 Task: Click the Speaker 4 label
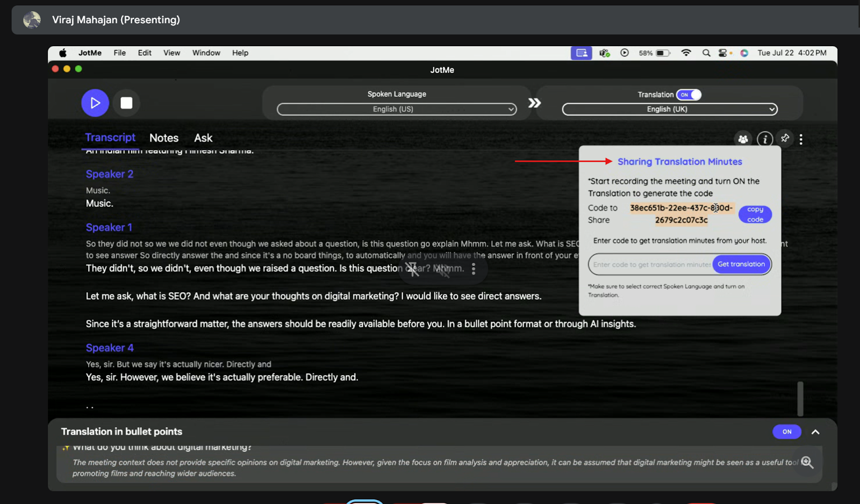110,348
